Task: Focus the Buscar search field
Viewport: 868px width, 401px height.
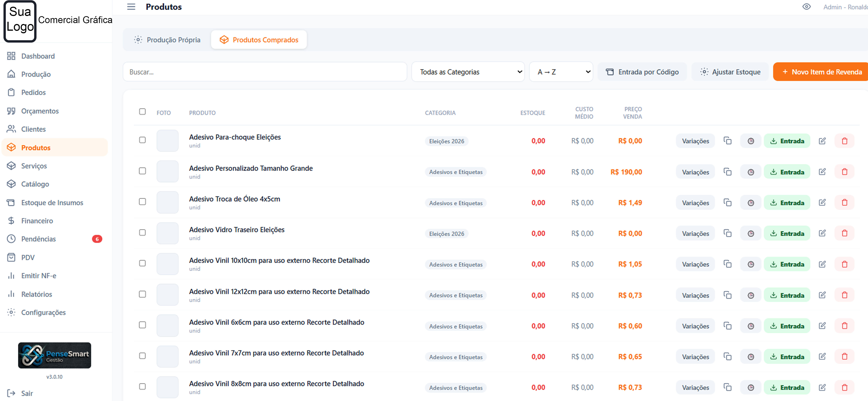Action: coord(265,72)
